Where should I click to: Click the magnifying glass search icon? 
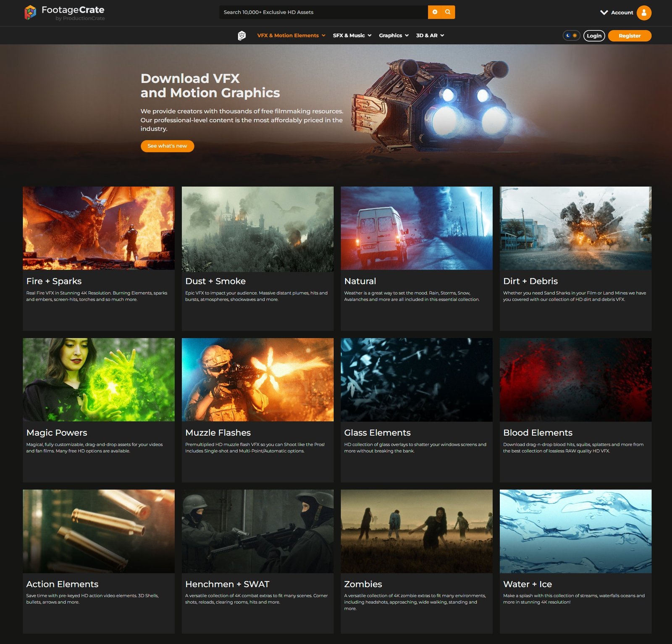447,12
